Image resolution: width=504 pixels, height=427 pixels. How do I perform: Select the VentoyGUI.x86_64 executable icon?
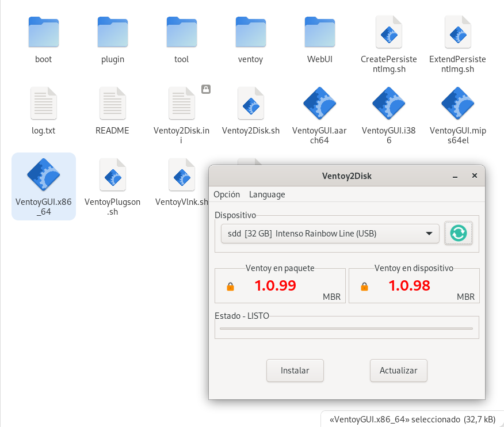tap(43, 174)
